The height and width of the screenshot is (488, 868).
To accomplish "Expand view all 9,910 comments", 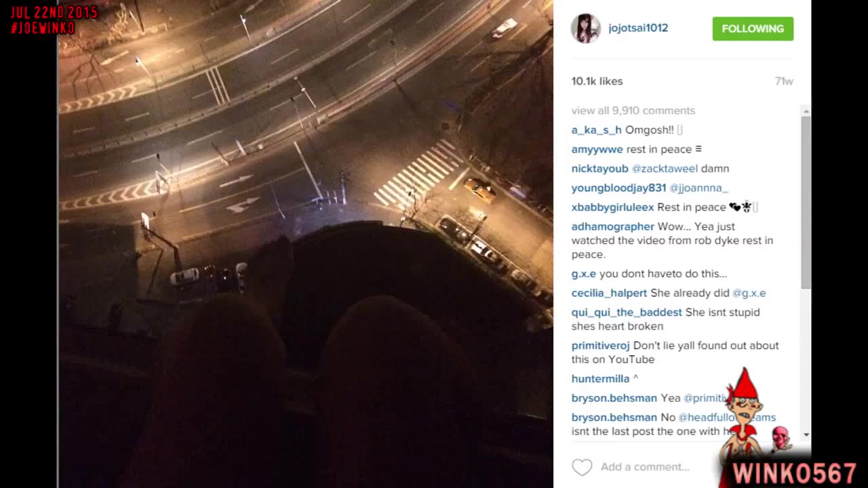I will pos(633,110).
